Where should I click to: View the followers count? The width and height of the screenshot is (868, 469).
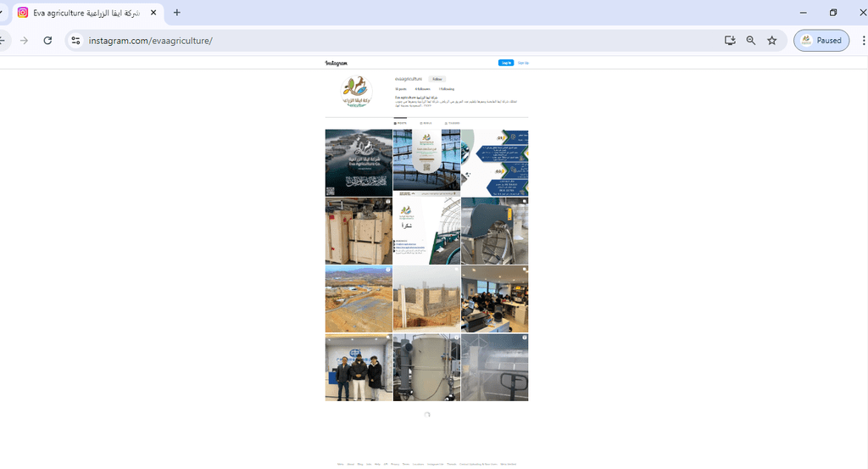point(422,89)
